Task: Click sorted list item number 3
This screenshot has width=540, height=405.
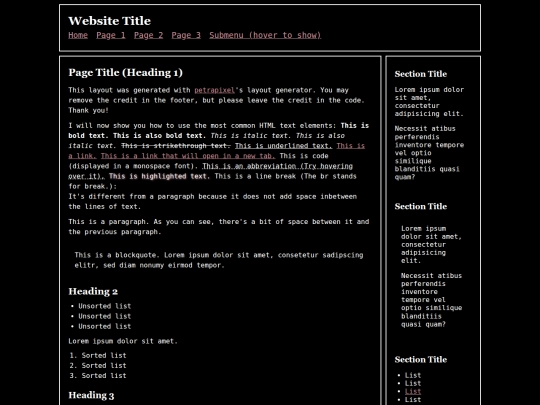Action: coord(104,376)
